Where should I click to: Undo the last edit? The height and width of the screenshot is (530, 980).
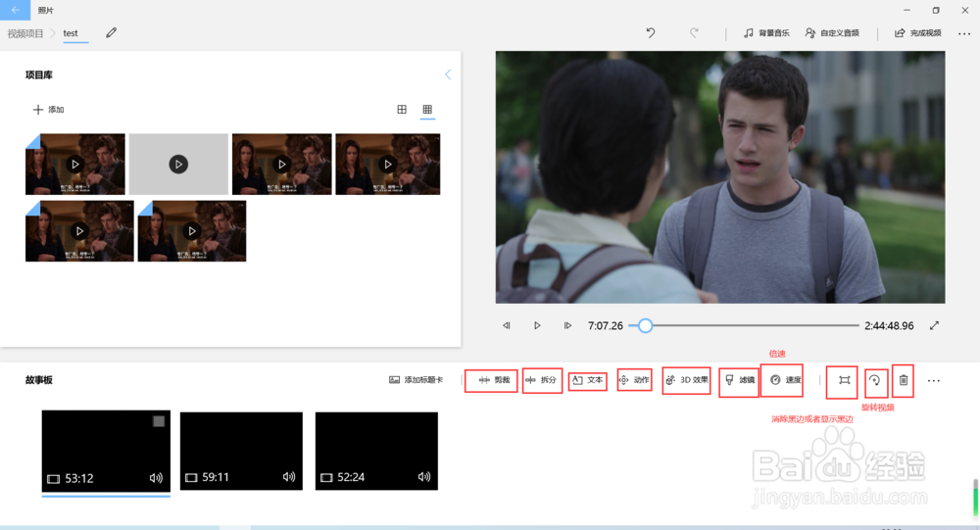tap(651, 33)
